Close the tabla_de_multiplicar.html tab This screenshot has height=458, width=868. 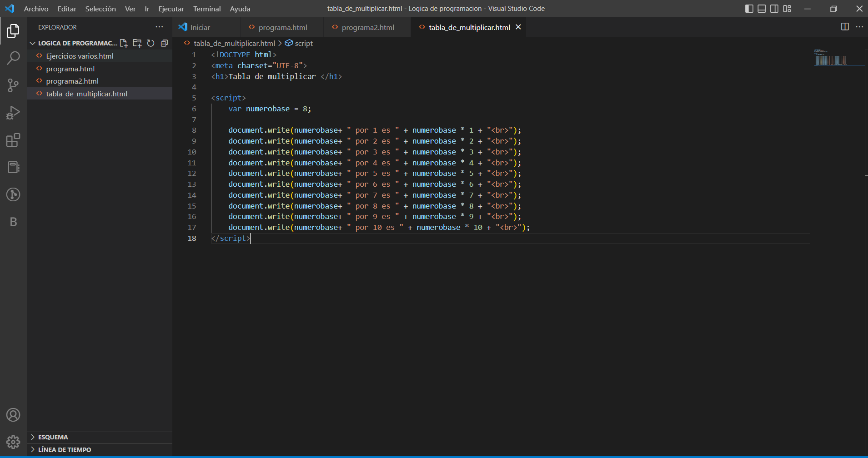click(x=518, y=27)
